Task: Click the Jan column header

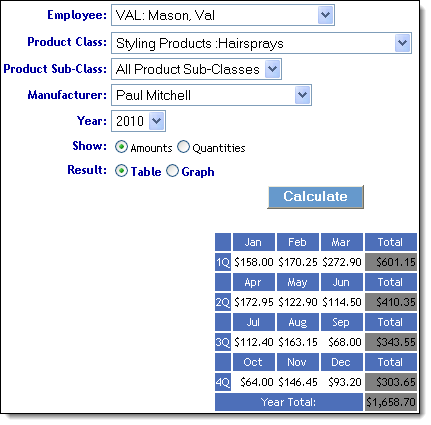Action: [254, 242]
